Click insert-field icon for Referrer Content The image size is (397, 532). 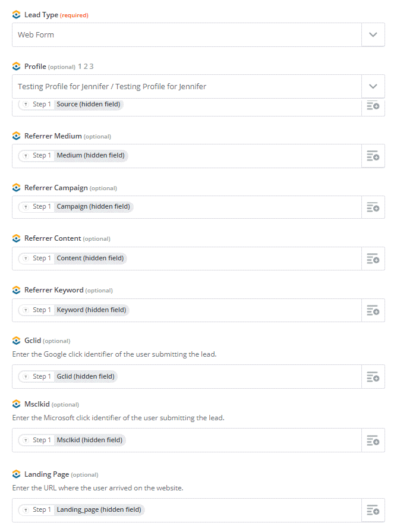(373, 259)
